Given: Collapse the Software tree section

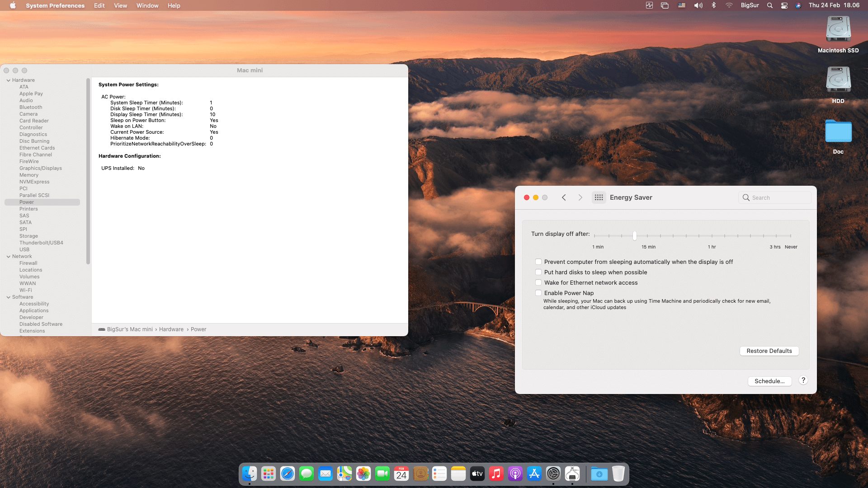Looking at the screenshot, I should 8,297.
